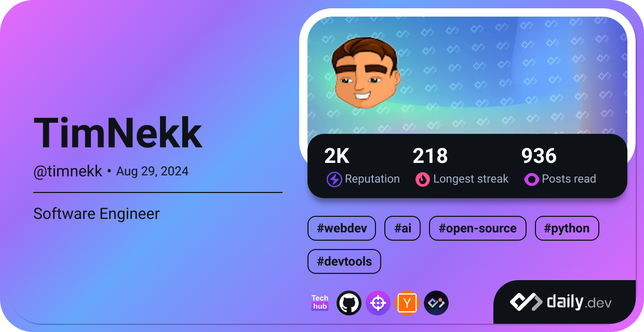The width and height of the screenshot is (644, 332).
Task: Click the 218 longest streak number
Action: tap(430, 156)
